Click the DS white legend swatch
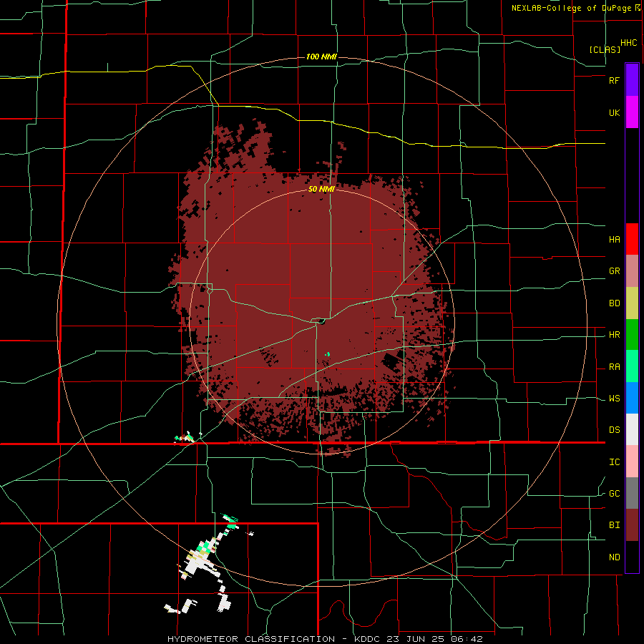Screen dimensions: 644x644 (632, 429)
